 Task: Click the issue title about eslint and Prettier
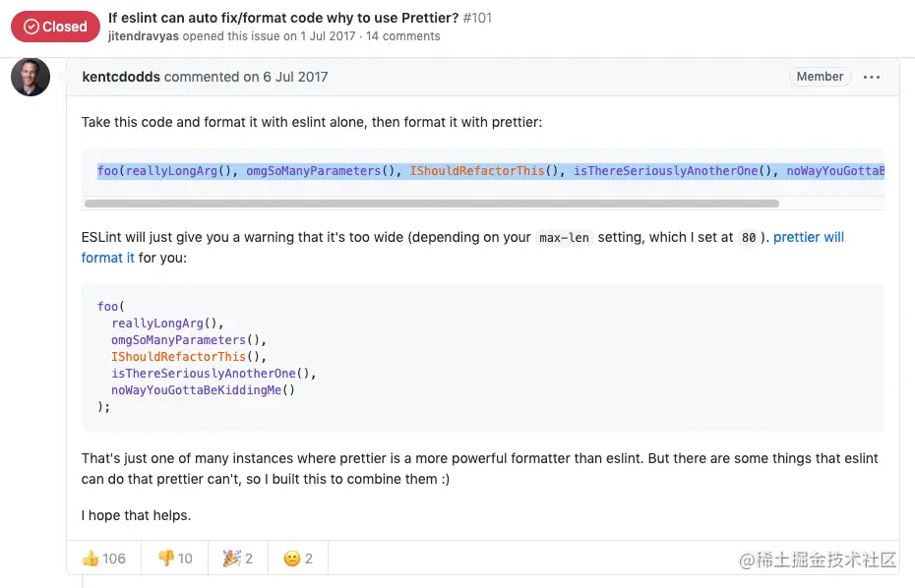283,18
